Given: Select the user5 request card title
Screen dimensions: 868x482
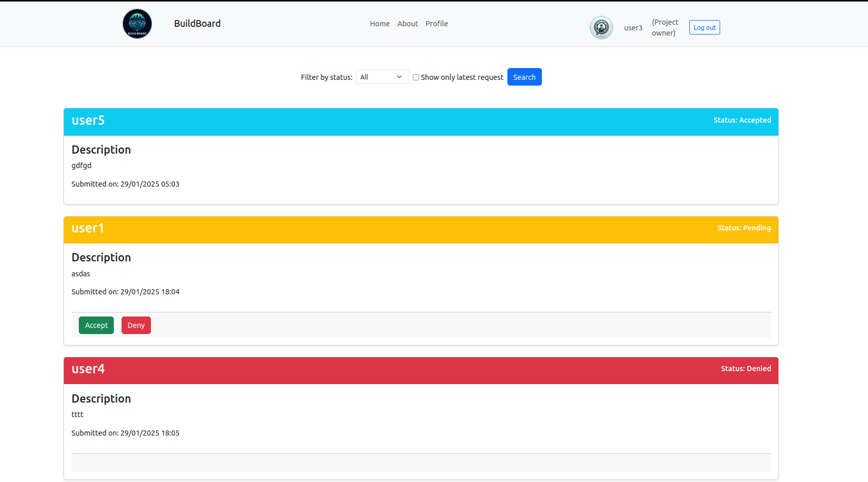Looking at the screenshot, I should (88, 121).
